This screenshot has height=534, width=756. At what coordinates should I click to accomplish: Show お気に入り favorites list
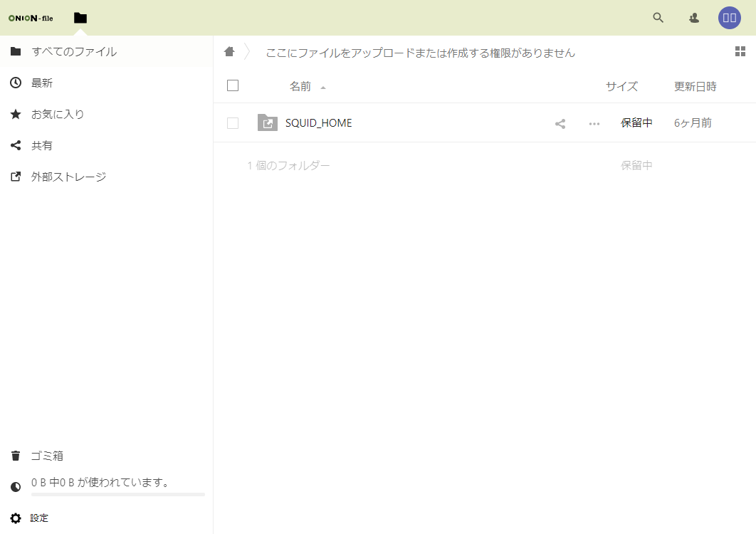coord(58,114)
